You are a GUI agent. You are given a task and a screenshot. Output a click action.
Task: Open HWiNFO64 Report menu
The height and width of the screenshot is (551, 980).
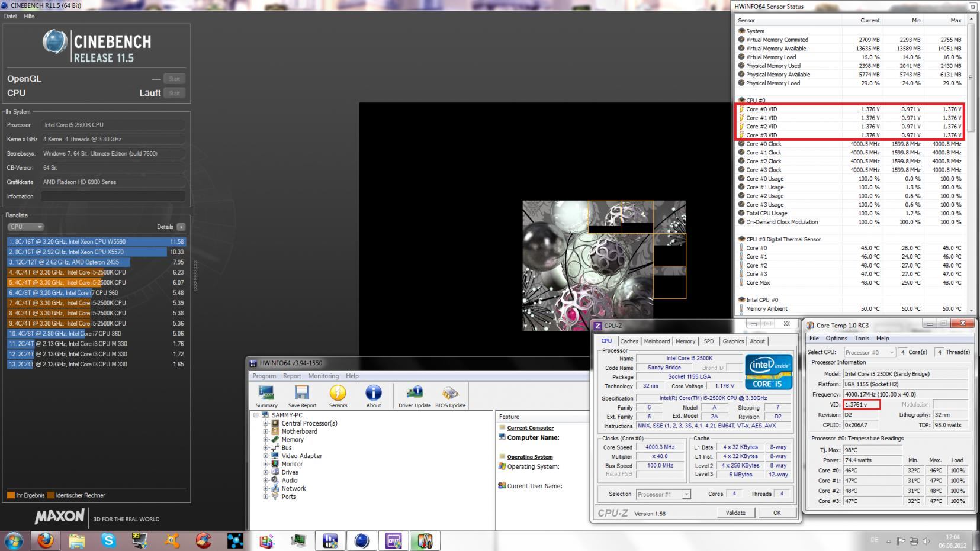click(292, 376)
